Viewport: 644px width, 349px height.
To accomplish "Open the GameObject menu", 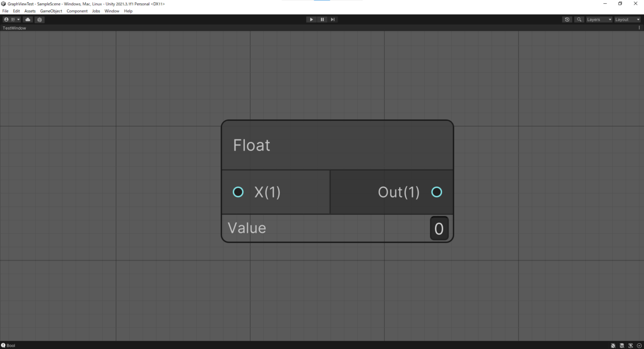I will [x=50, y=11].
